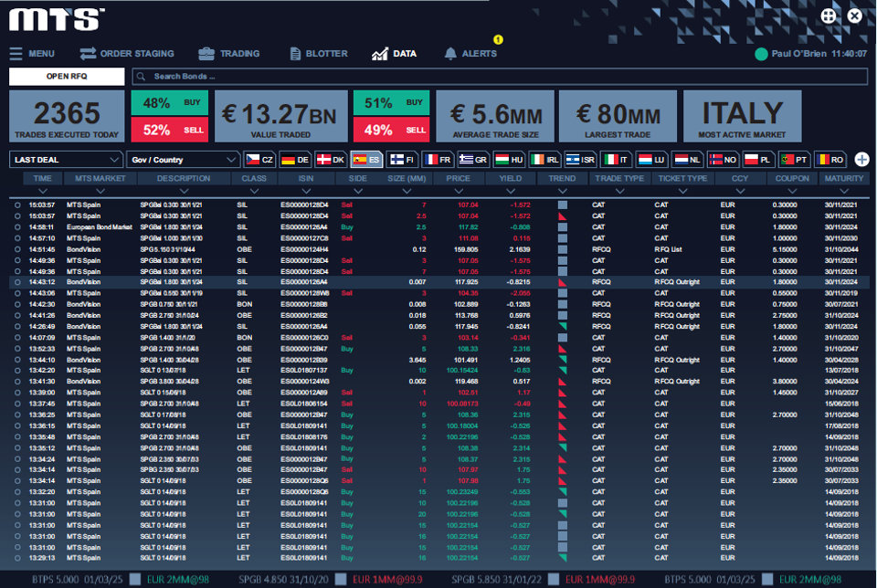Viewport: 877px width, 588px height.
Task: Select radio for 13:39:00 MTS Spain row
Action: pos(17,393)
